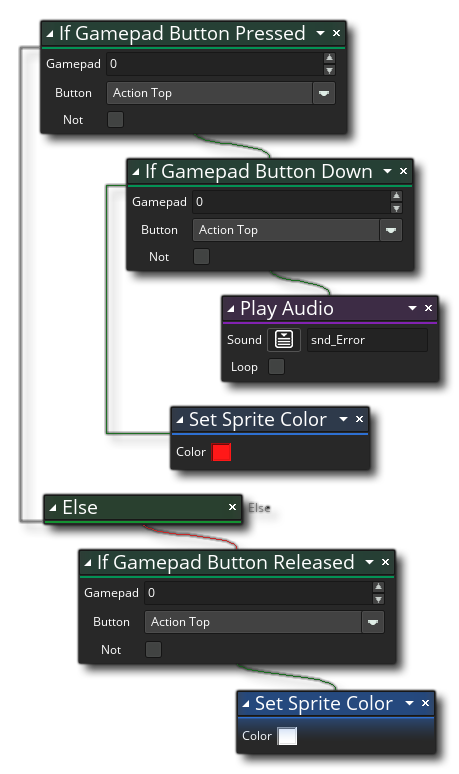459x774 pixels.
Task: Enable Loop checkbox in Play Audio
Action: [276, 367]
